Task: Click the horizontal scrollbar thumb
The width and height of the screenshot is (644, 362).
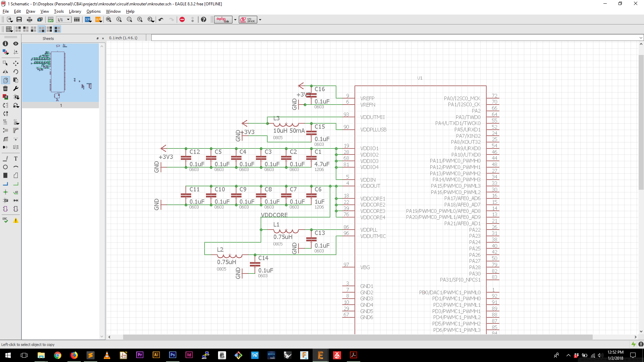Action: coord(358,337)
